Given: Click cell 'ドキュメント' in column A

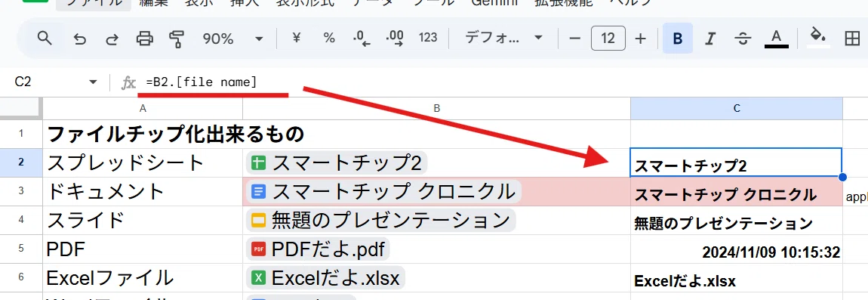Looking at the screenshot, I should [143, 191].
